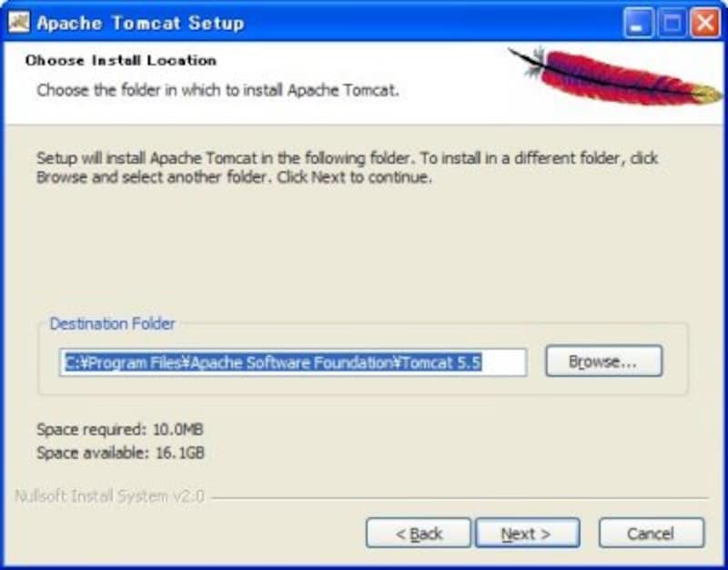Click the blank area of the path field after 'Tomcat 5.5'
The height and width of the screenshot is (570, 728).
tap(504, 362)
